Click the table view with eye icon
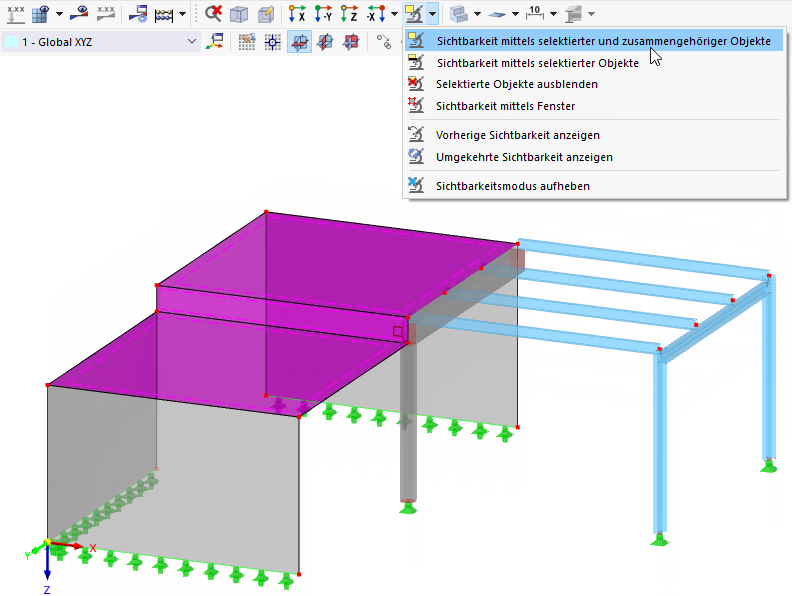The image size is (792, 596). (41, 14)
